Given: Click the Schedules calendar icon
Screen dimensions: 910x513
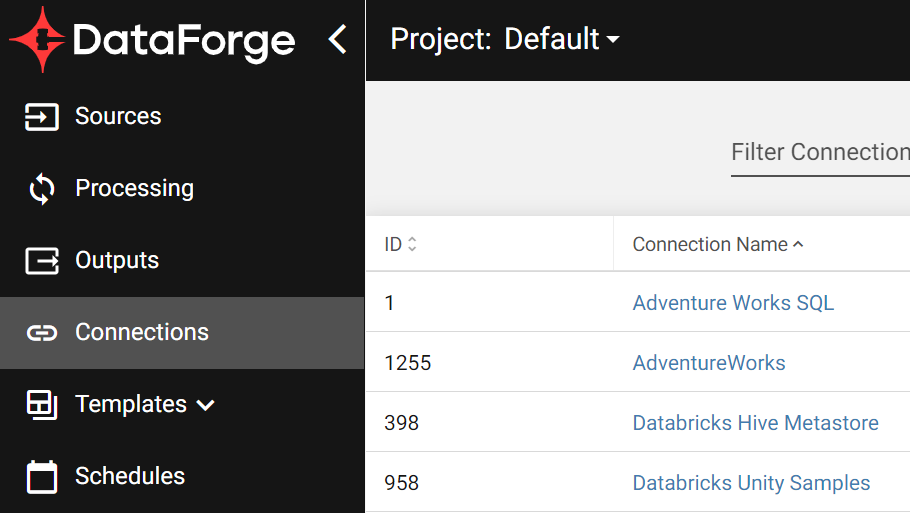Looking at the screenshot, I should [x=41, y=477].
